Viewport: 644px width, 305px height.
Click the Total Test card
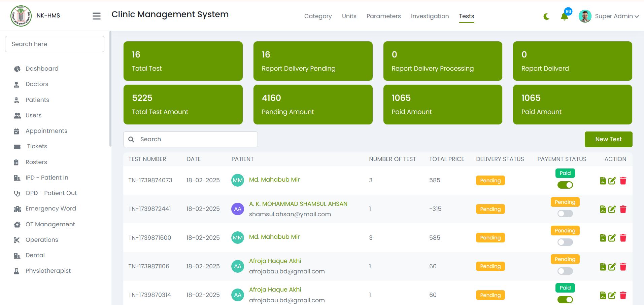point(183,61)
